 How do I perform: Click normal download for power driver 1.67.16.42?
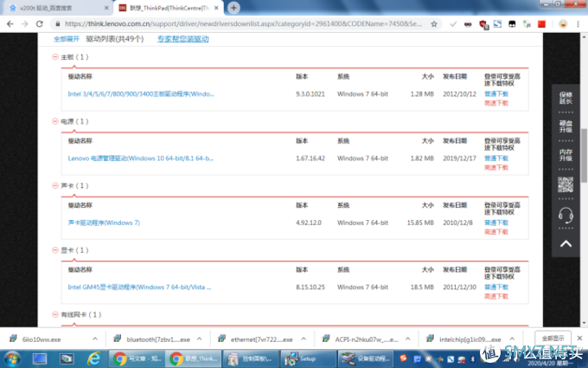[x=496, y=158]
